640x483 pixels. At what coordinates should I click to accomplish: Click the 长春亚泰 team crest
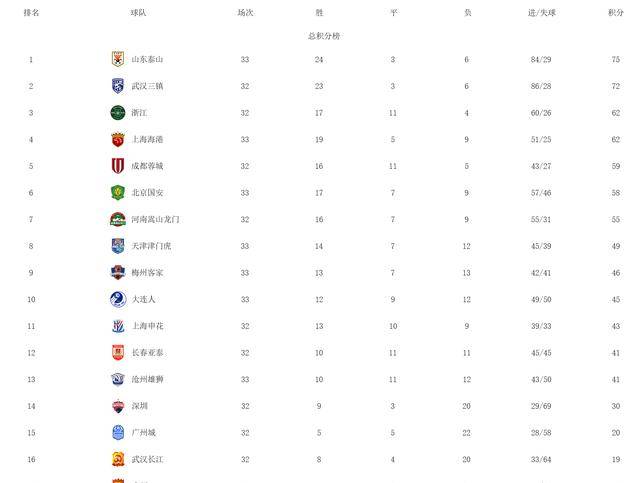[117, 352]
